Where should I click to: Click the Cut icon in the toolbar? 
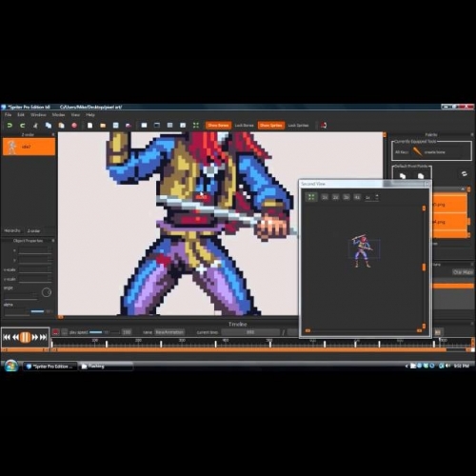[x=35, y=126]
